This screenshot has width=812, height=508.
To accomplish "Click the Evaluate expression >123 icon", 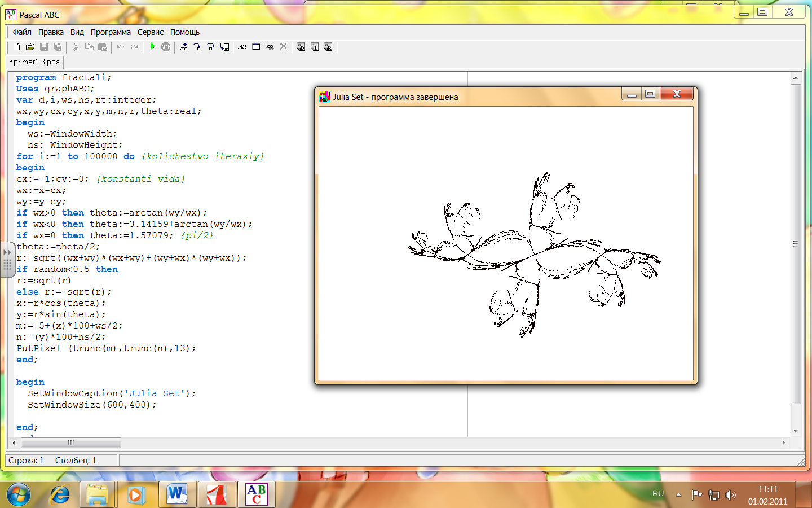I will point(242,47).
